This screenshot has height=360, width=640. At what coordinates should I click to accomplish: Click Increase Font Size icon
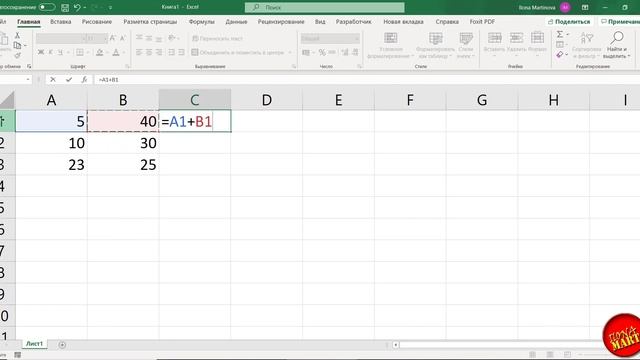click(x=113, y=38)
